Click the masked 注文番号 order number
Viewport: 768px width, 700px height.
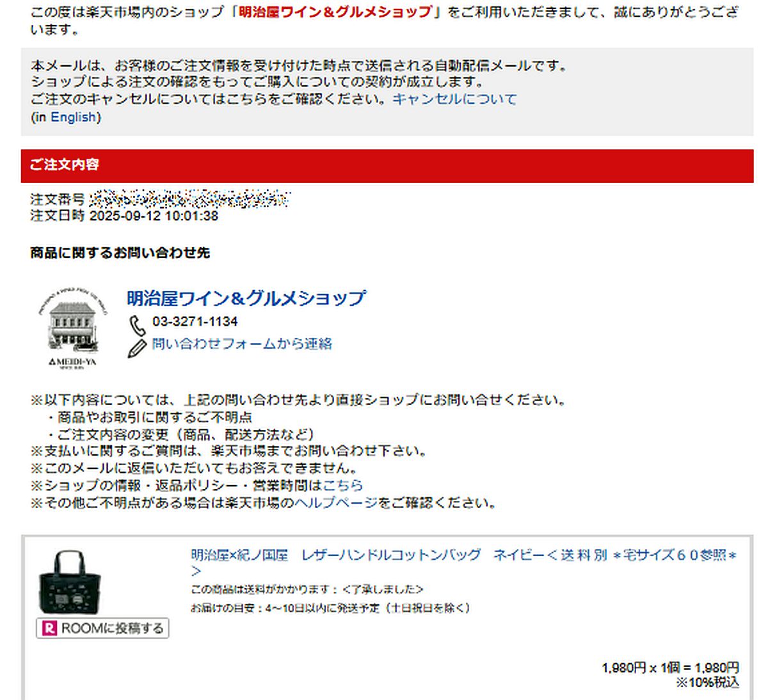pos(189,200)
